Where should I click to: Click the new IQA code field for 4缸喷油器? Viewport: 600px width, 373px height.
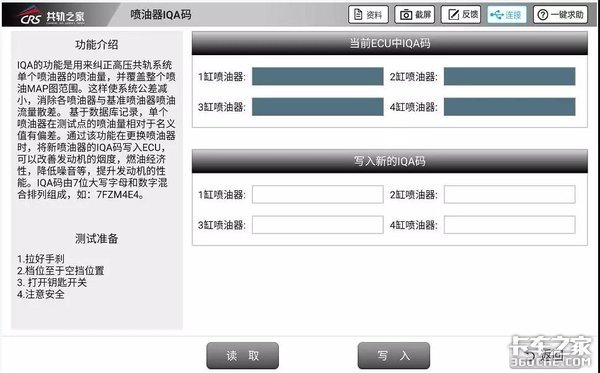coord(509,225)
